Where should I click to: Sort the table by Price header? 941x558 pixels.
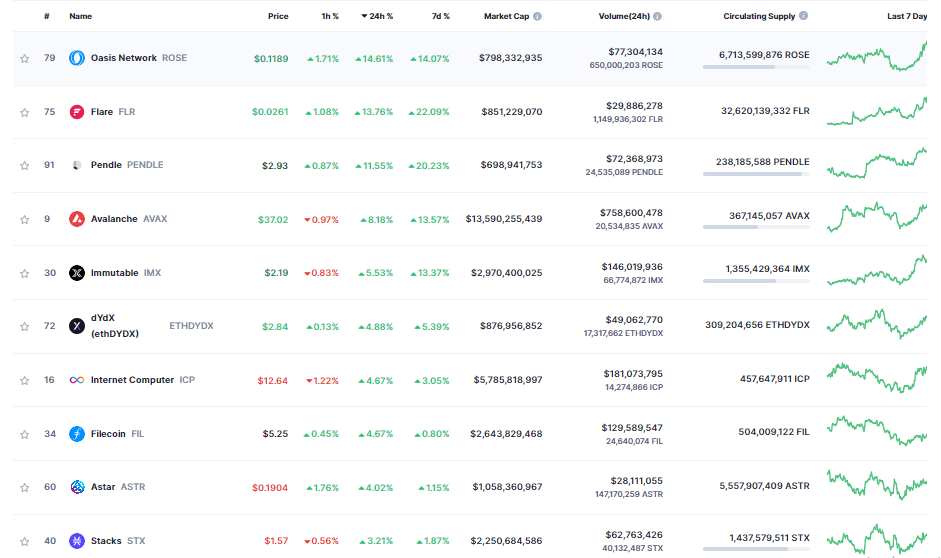278,17
